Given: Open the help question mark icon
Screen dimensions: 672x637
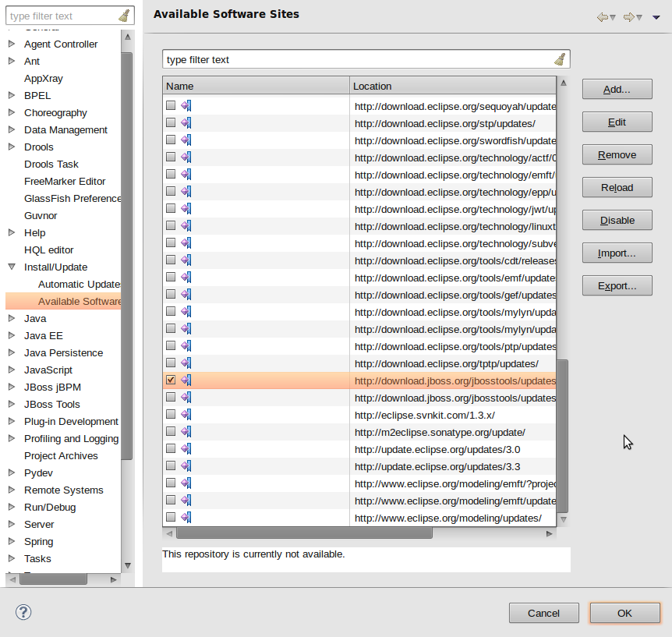Looking at the screenshot, I should point(23,612).
